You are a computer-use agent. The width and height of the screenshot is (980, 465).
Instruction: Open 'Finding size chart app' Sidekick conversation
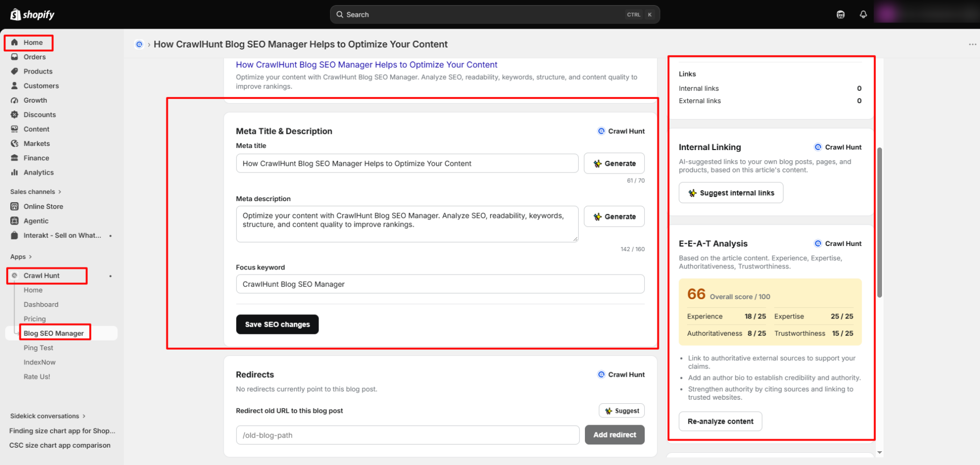(x=62, y=431)
